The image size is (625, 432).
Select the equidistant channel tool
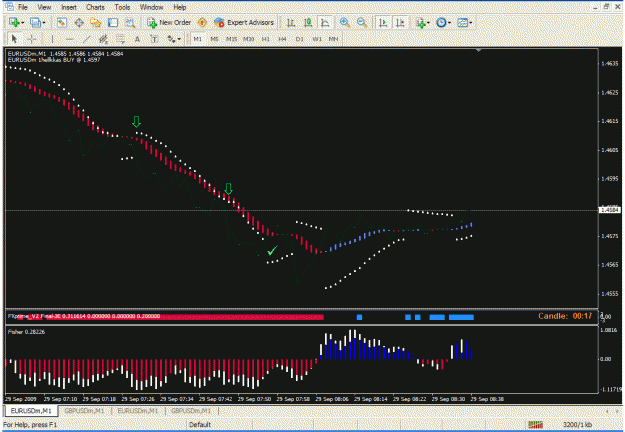103,39
